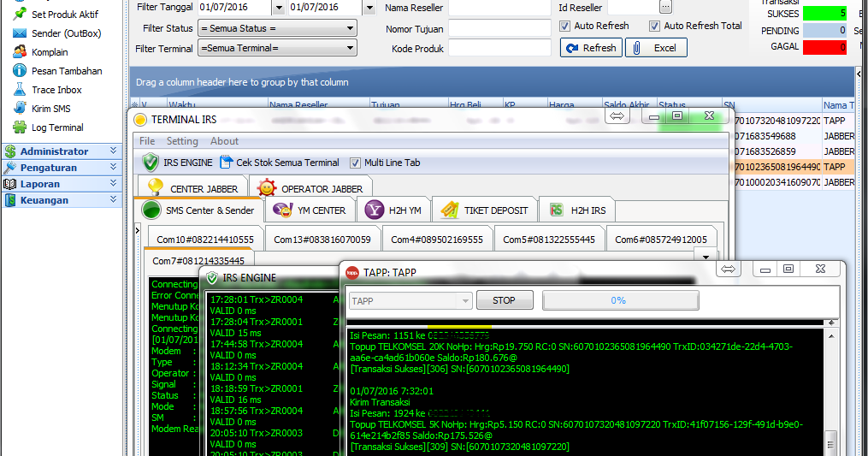Viewport: 868px width, 456px height.
Task: Expand the Laporan section
Action: 114,183
